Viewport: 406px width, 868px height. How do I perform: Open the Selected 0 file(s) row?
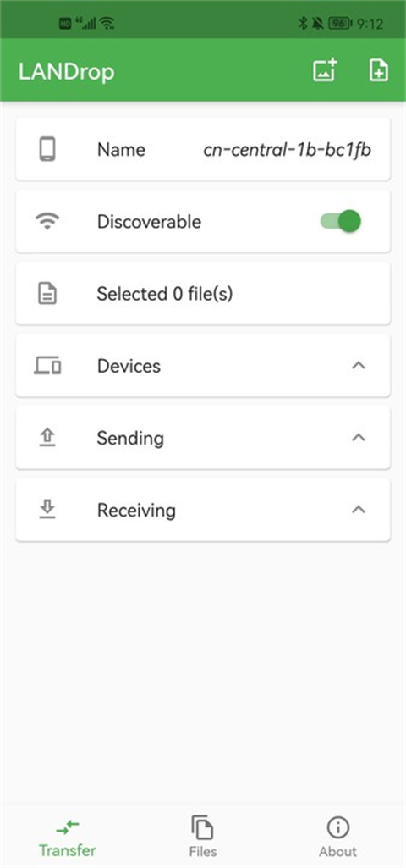pos(203,293)
